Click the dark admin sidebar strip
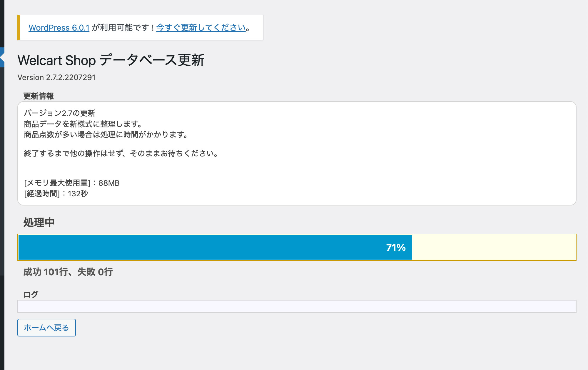This screenshot has width=588, height=370. pos(2,185)
